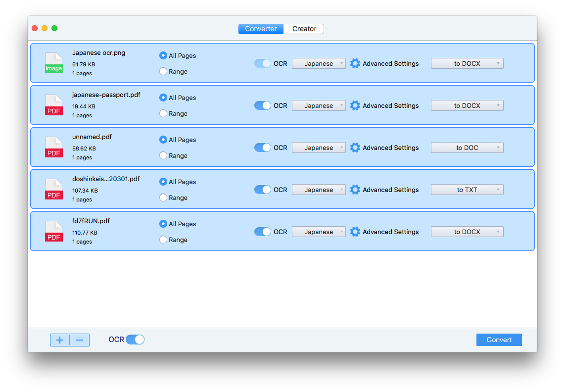
Task: Click the 110.77 KB file size
Action: point(85,233)
